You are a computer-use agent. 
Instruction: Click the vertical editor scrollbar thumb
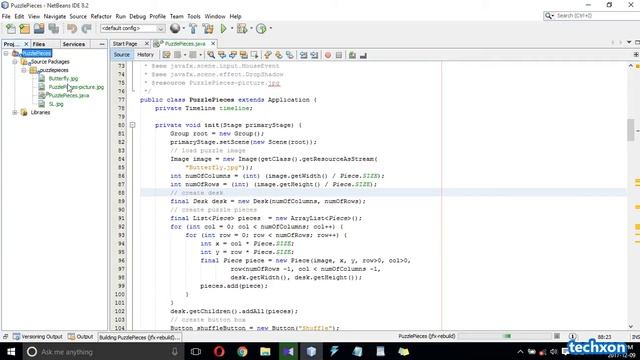coord(631,130)
